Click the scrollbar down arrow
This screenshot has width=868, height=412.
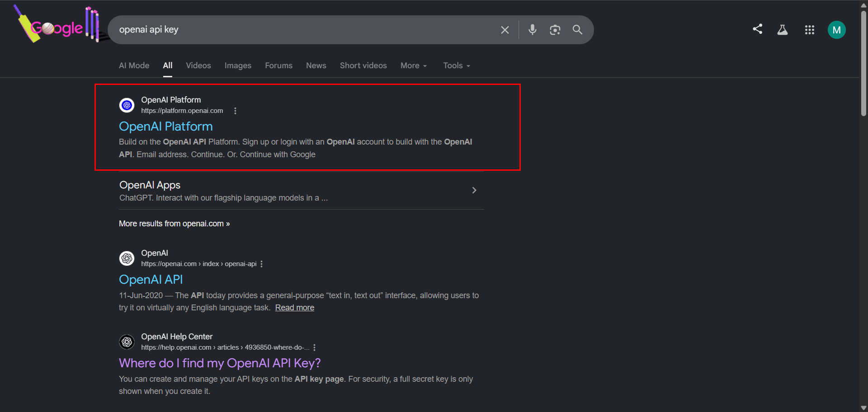[x=863, y=408]
